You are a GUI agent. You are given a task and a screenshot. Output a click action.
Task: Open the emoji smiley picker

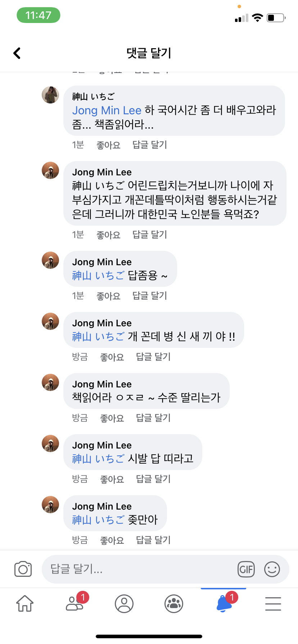[272, 569]
